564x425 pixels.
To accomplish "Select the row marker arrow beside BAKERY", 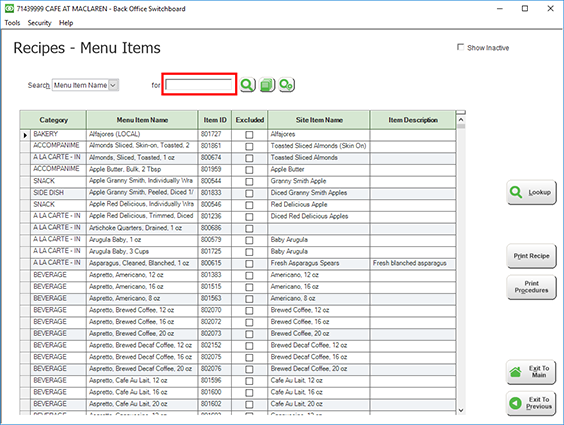I will [25, 135].
